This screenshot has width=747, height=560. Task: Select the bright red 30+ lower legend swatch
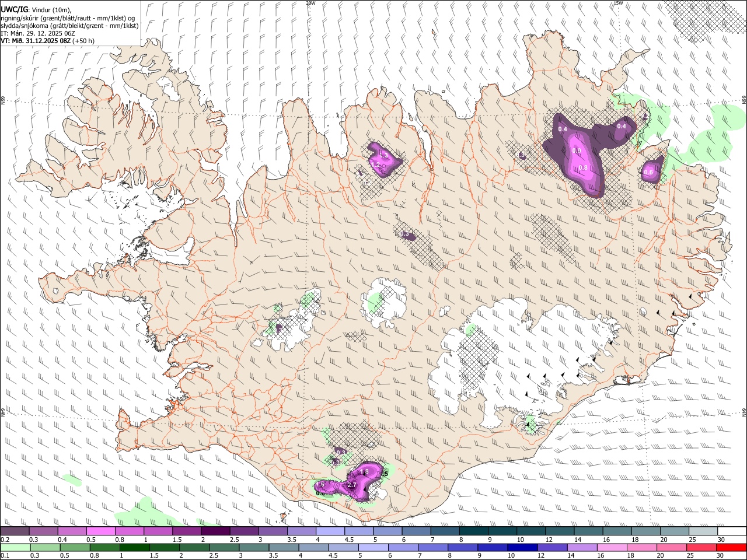point(731,547)
